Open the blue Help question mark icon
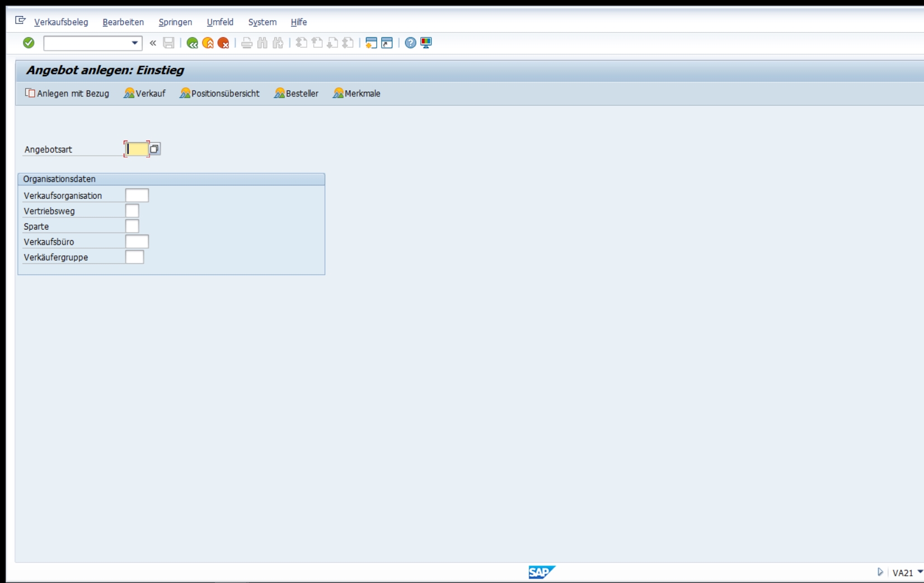 (x=410, y=43)
